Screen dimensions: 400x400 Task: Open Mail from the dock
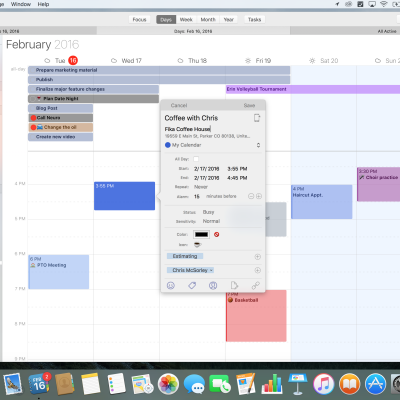coord(13,384)
